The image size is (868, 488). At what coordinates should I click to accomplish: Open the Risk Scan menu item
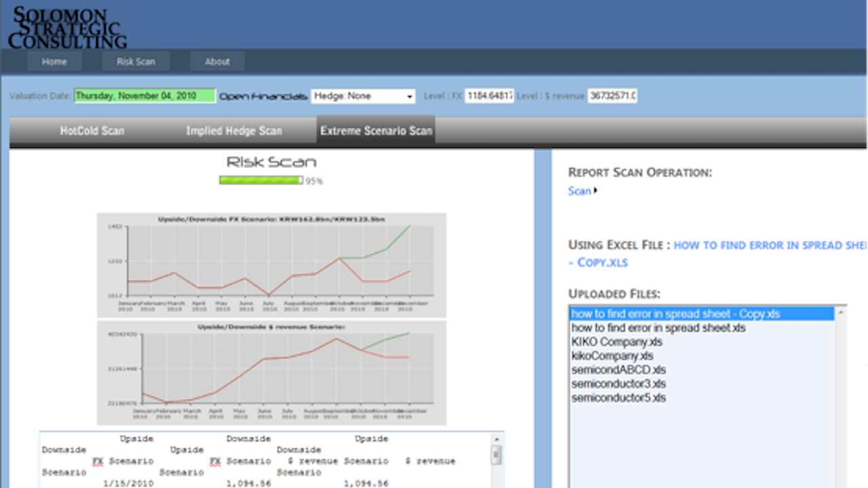136,62
